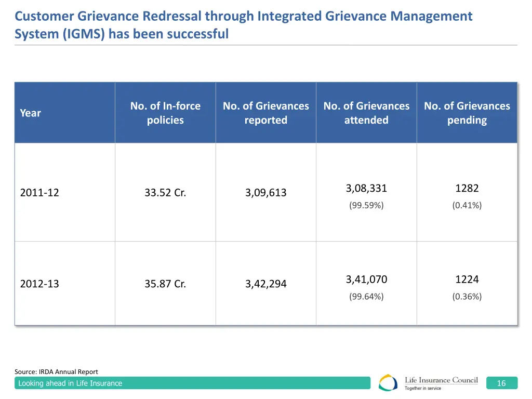The height and width of the screenshot is (399, 532).
Task: Click the "Source: IRDA Annual Report" text
Action: [57, 371]
